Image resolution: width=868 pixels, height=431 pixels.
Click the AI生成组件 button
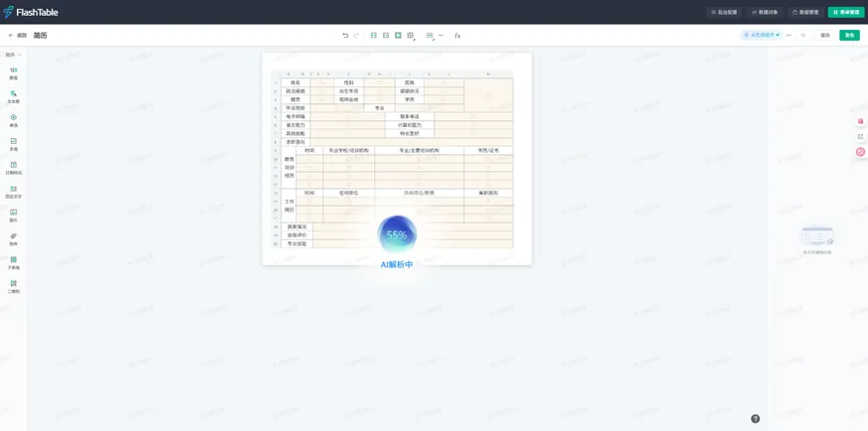(x=762, y=35)
